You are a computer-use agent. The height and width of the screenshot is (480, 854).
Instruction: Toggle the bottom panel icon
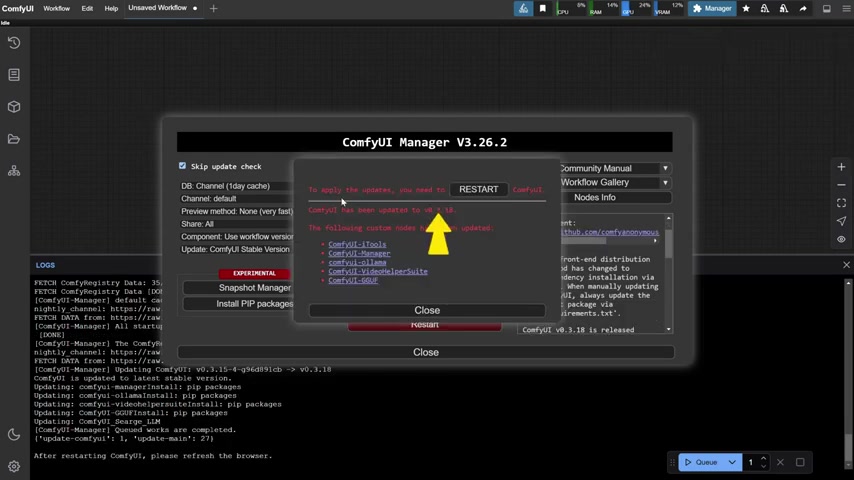(827, 8)
